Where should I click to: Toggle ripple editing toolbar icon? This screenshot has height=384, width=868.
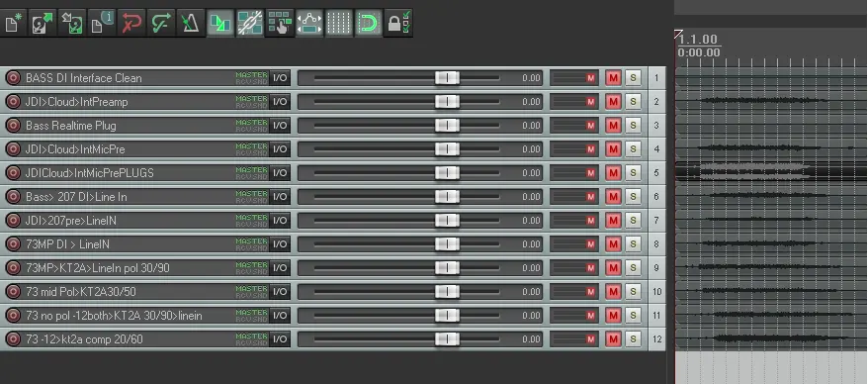click(220, 24)
